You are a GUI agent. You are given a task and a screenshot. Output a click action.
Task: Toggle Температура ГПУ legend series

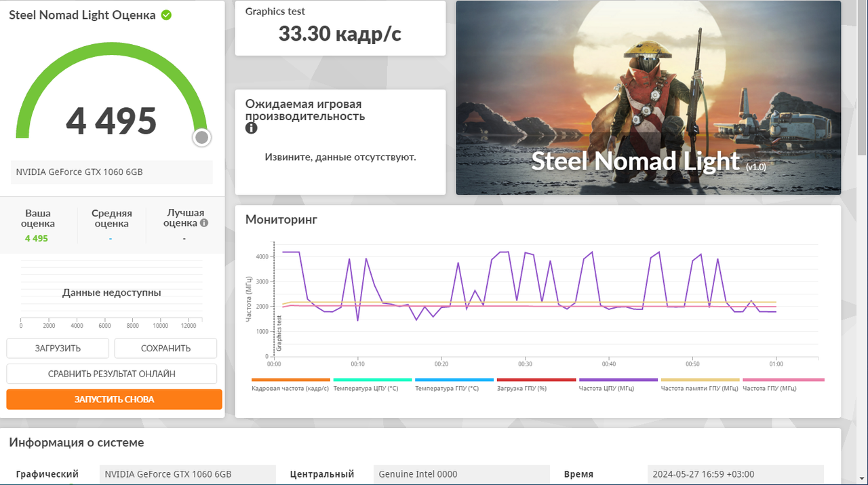point(454,385)
